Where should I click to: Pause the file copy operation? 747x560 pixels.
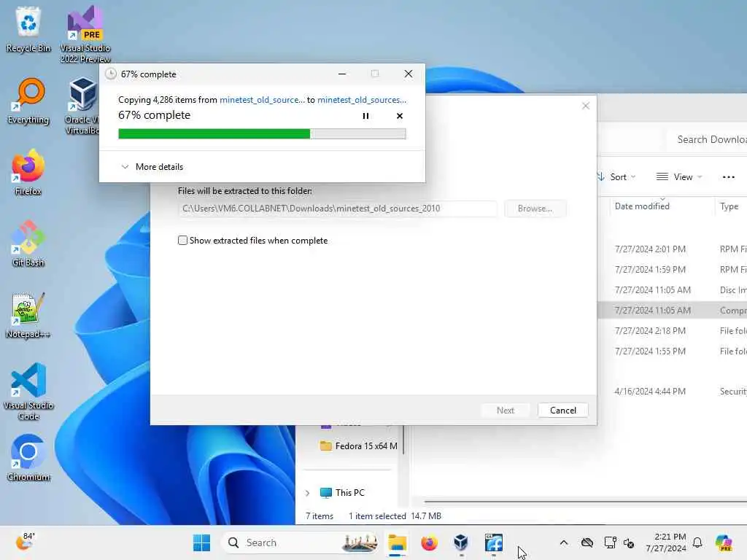[x=365, y=116]
